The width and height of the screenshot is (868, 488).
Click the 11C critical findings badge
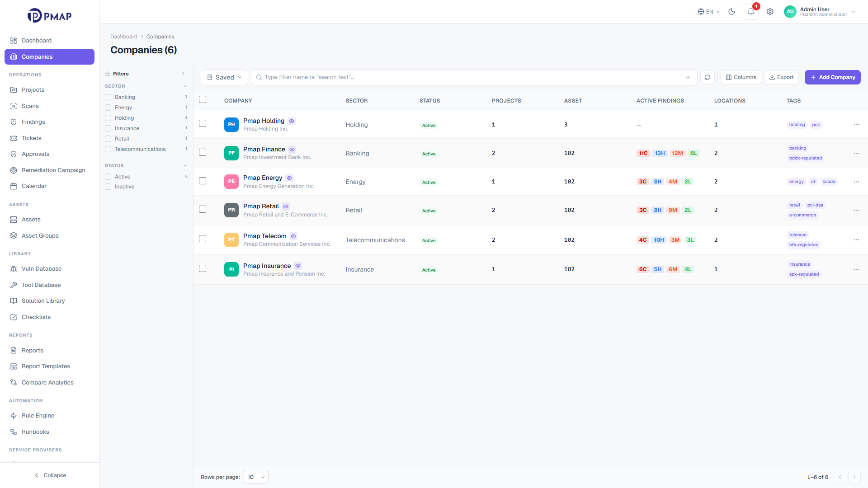[x=643, y=153]
